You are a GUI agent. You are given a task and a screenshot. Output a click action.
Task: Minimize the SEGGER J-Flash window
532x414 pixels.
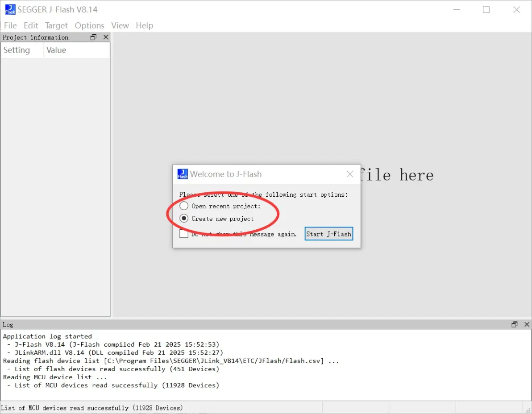pos(457,9)
